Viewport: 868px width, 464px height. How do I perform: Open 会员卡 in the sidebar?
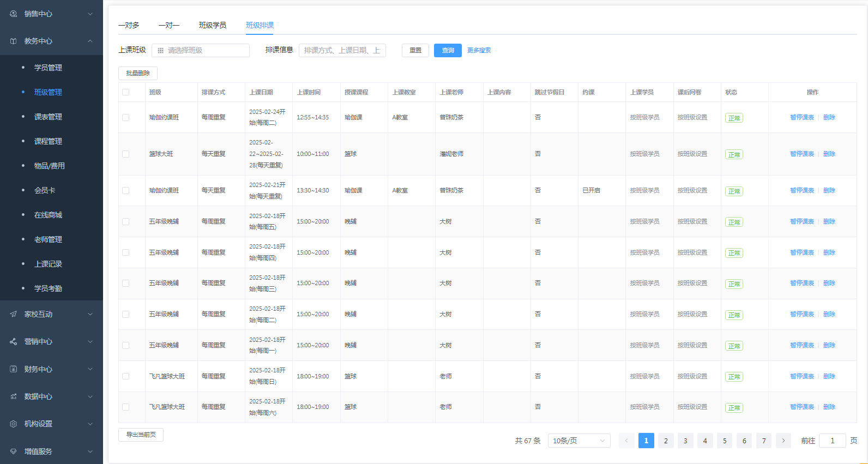click(45, 190)
